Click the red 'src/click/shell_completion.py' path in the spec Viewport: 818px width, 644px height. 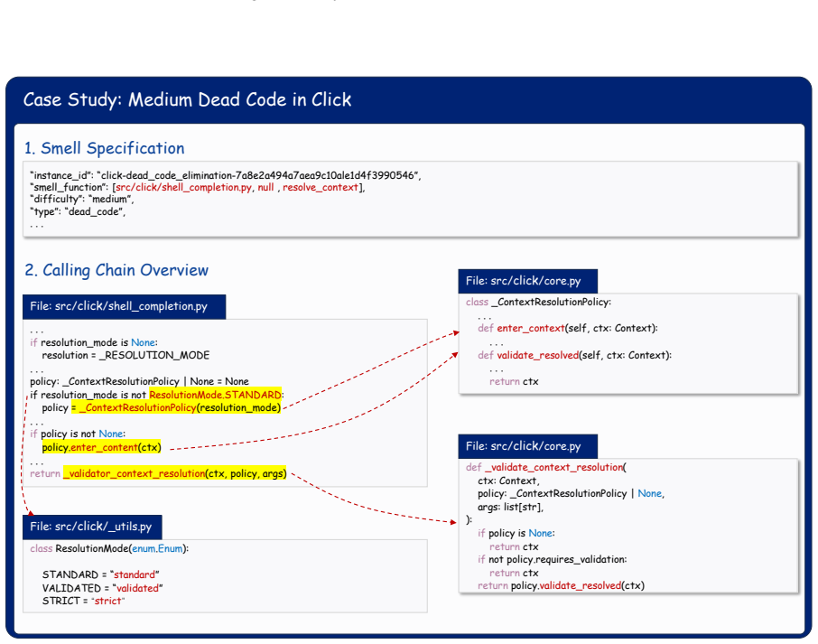click(x=183, y=187)
